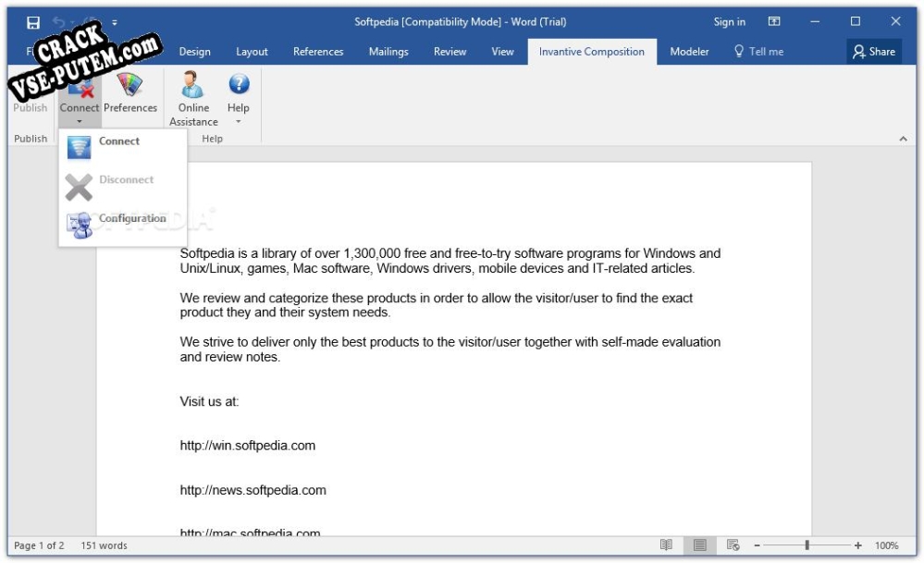Click Sign in link
The width and height of the screenshot is (924, 563).
tap(729, 22)
